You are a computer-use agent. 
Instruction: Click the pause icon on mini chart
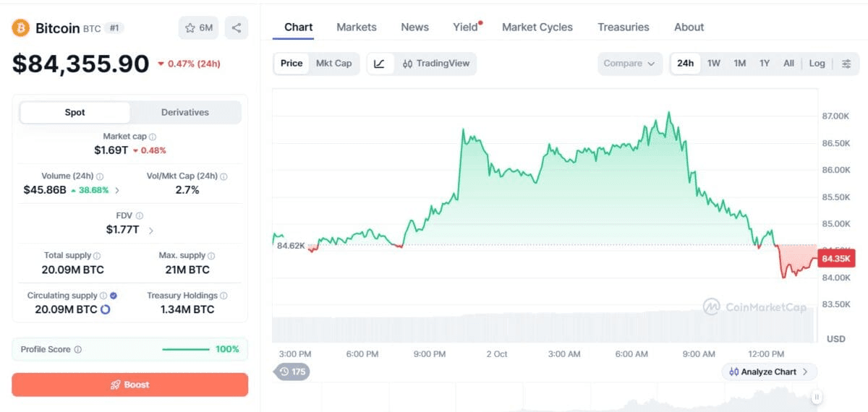[817, 396]
